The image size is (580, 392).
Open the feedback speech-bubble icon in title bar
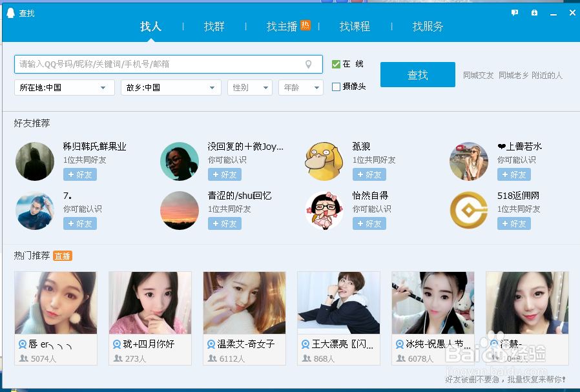click(515, 13)
